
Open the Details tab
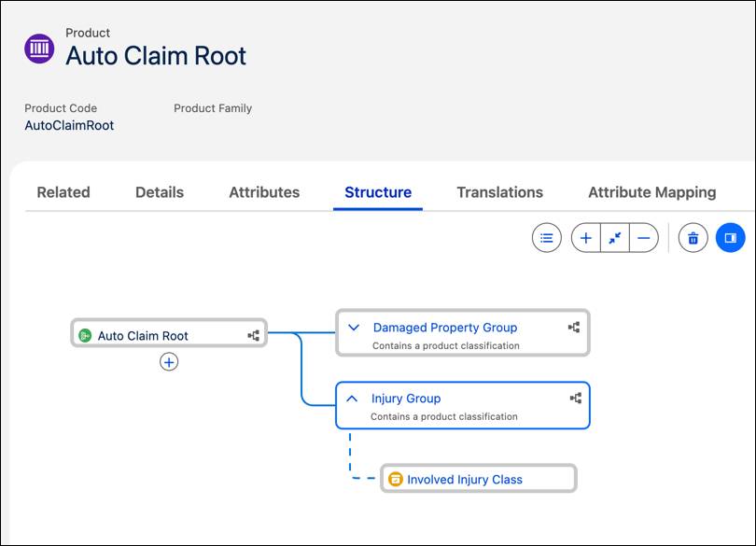click(x=160, y=192)
